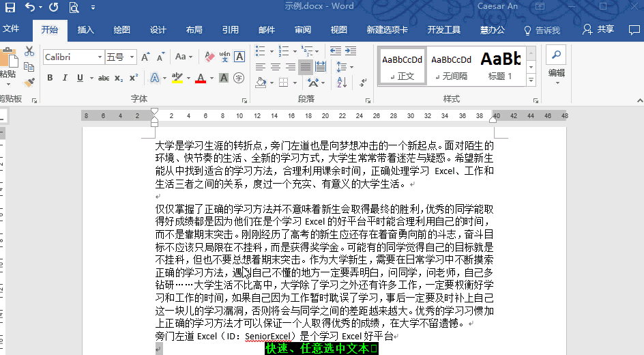
Task: Switch to the 插入 tab
Action: point(86,29)
